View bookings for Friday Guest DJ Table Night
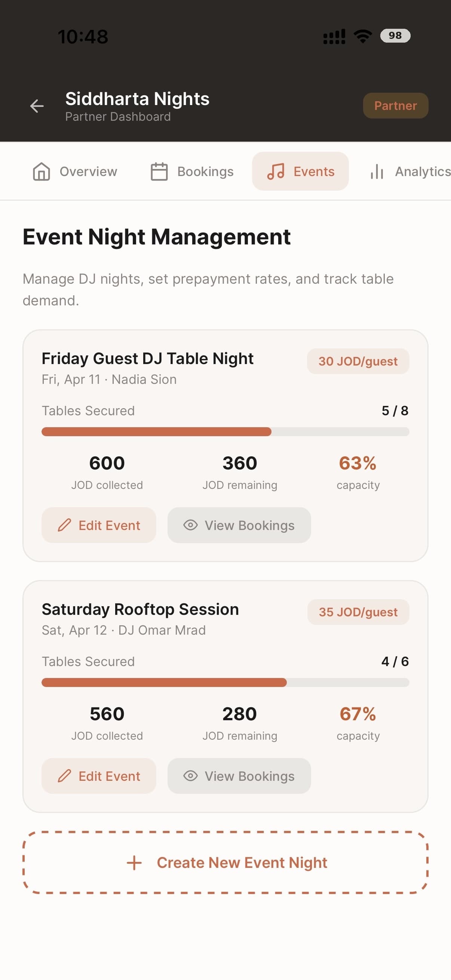Viewport: 451px width, 980px height. point(239,525)
